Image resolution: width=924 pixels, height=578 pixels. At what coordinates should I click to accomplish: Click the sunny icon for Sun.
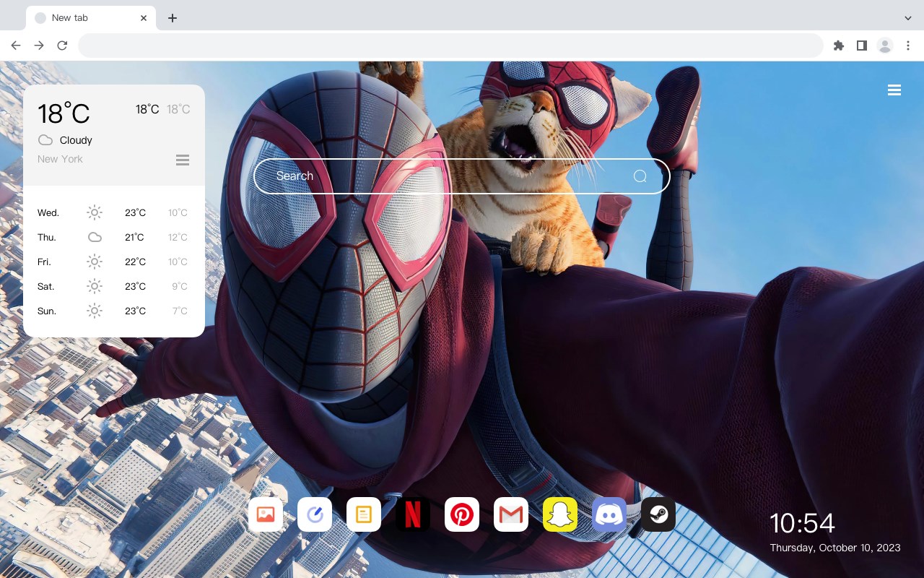pyautogui.click(x=95, y=311)
